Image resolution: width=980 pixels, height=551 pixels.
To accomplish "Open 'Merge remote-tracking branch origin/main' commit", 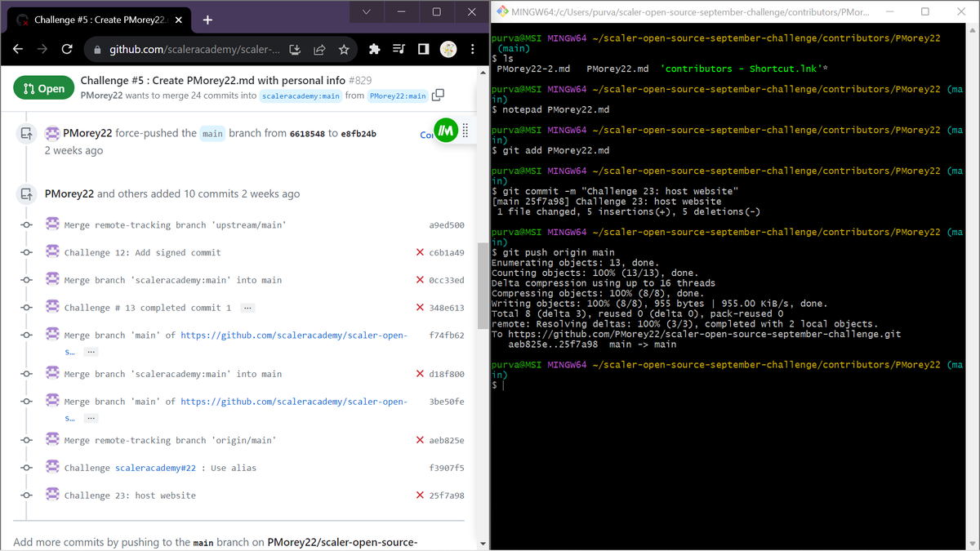I will pos(170,440).
